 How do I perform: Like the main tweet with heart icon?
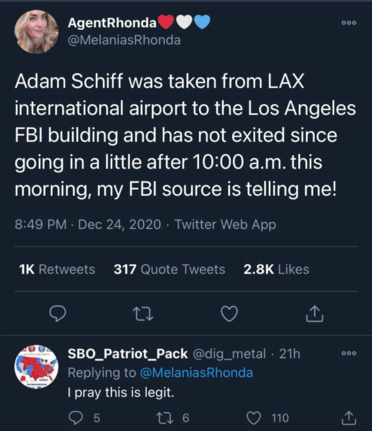pos(230,313)
